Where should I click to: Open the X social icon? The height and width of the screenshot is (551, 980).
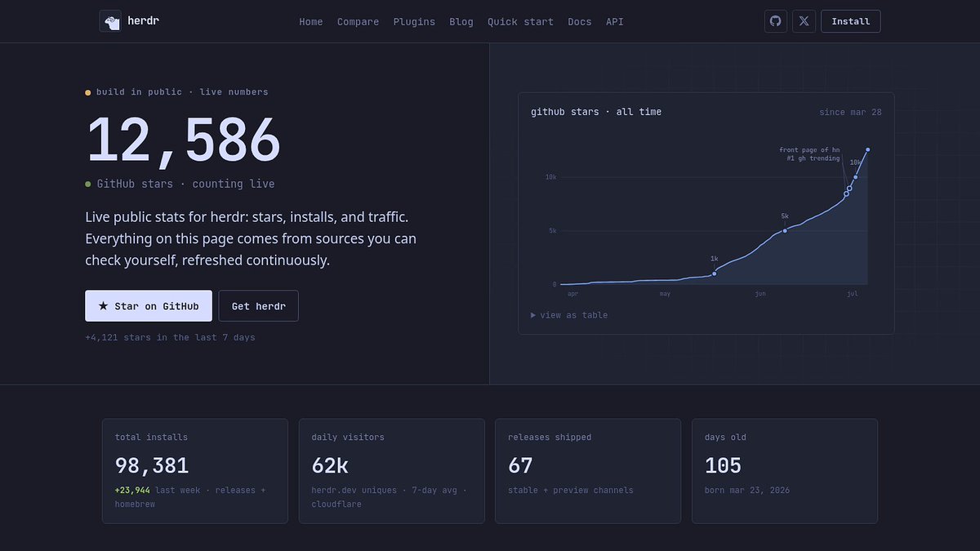click(804, 21)
